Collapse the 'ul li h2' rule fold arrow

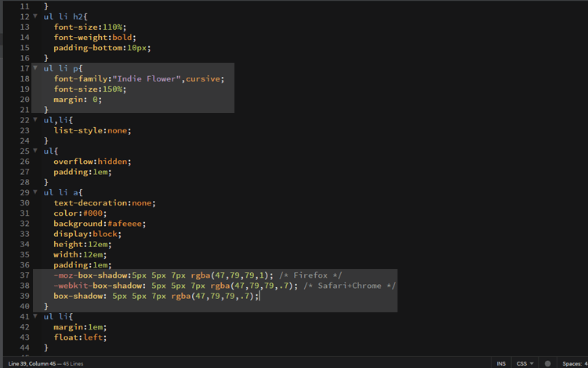35,16
